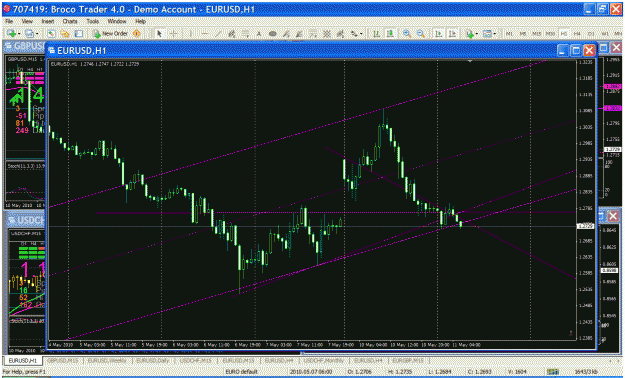Switch chart to bar chart mode
The height and width of the screenshot is (378, 625).
click(x=376, y=33)
